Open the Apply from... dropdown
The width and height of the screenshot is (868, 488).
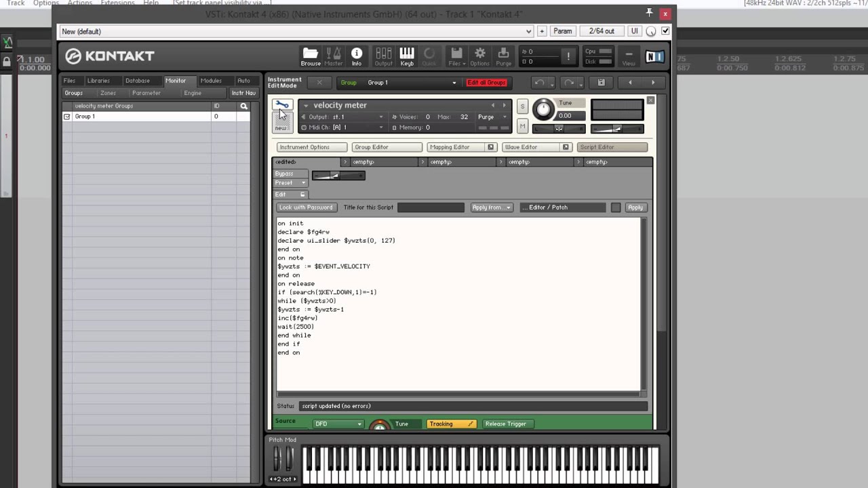[492, 207]
